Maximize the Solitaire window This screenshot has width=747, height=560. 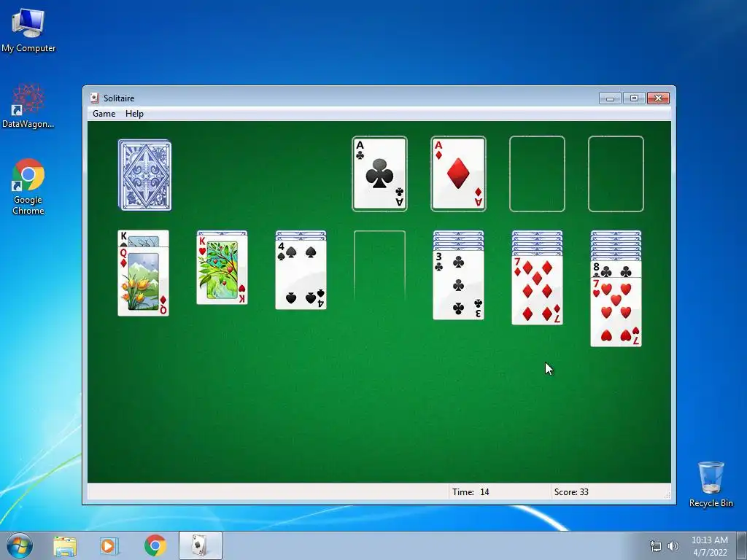634,98
